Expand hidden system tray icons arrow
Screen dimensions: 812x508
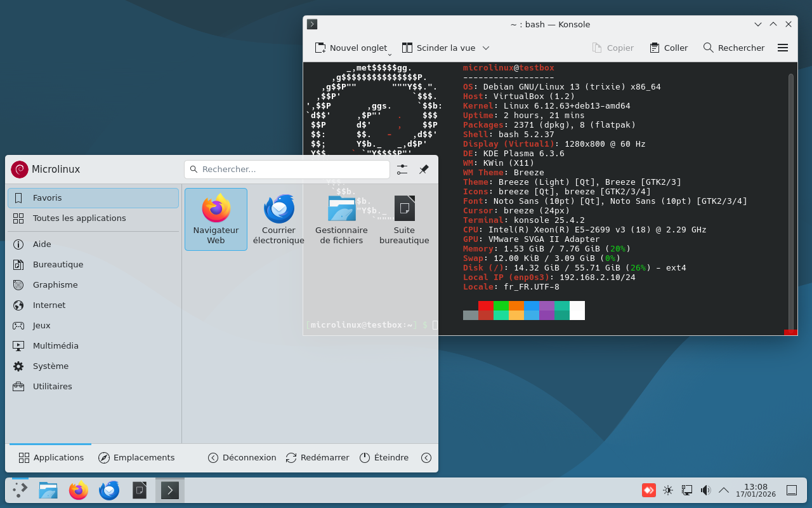click(723, 490)
